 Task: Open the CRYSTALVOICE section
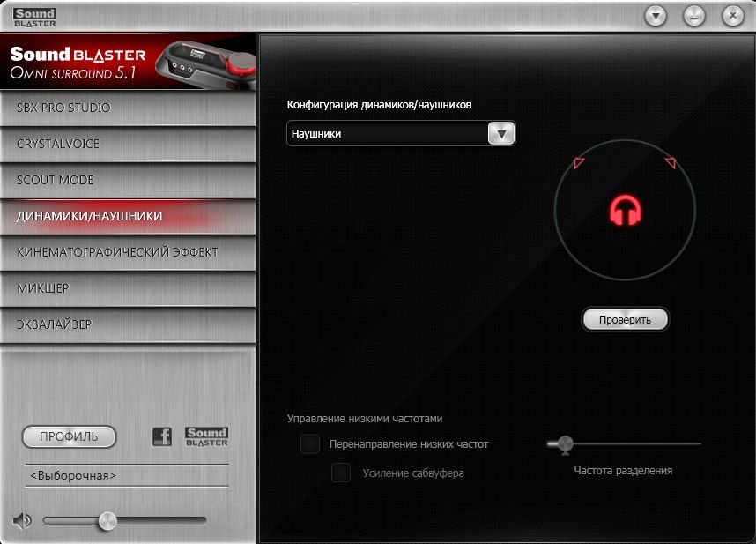pyautogui.click(x=128, y=144)
